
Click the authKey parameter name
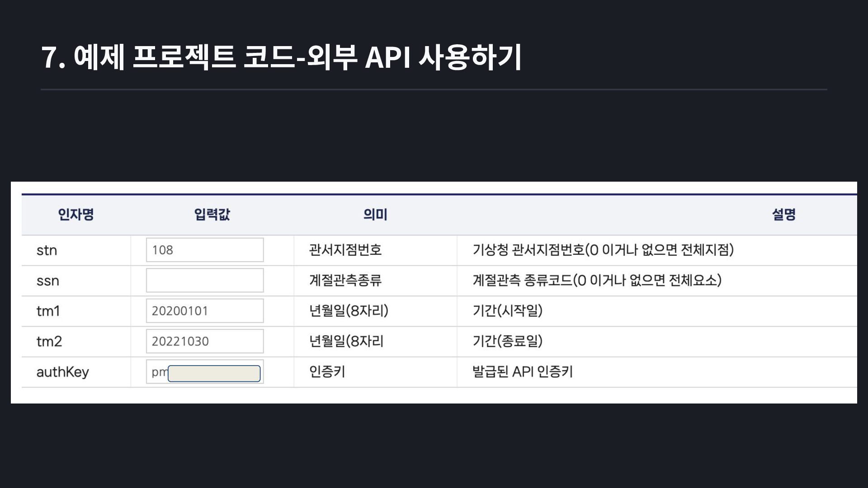[x=62, y=372]
